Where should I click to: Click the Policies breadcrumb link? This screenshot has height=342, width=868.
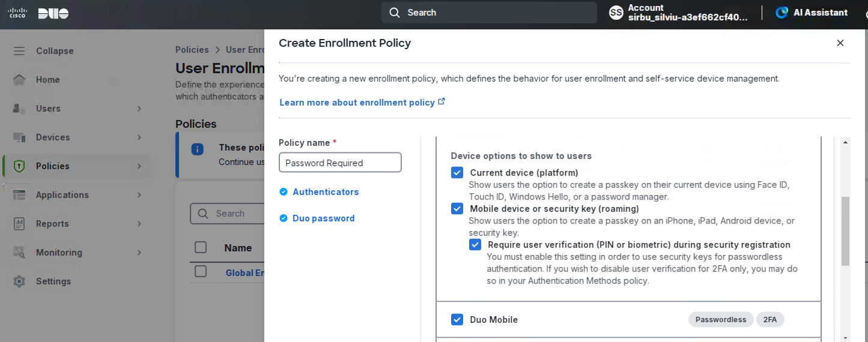192,50
